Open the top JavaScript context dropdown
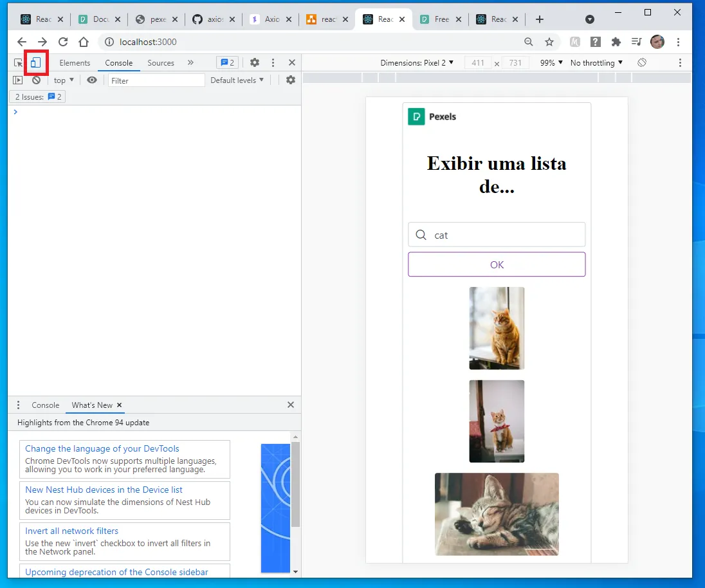The width and height of the screenshot is (705, 588). coord(64,80)
